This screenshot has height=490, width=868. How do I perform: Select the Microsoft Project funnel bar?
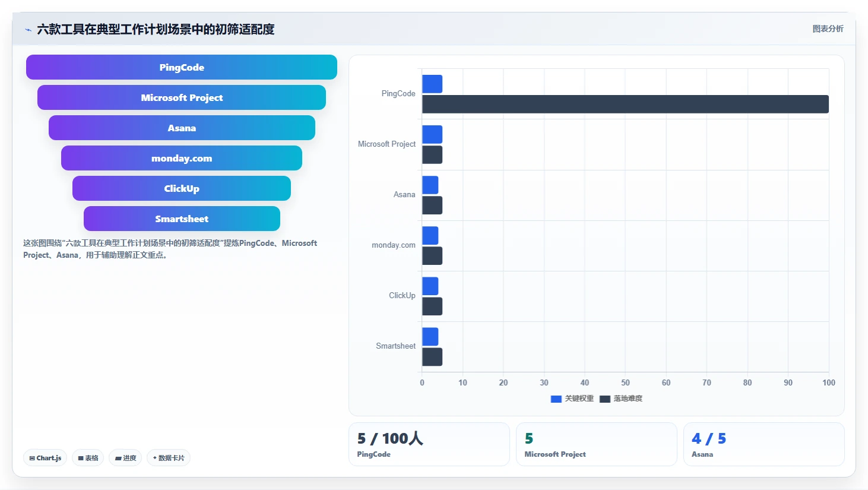coord(182,97)
